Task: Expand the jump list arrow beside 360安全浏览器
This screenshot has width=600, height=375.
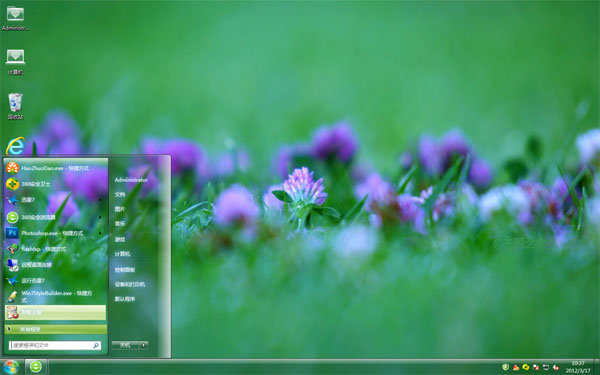Action: [x=100, y=217]
